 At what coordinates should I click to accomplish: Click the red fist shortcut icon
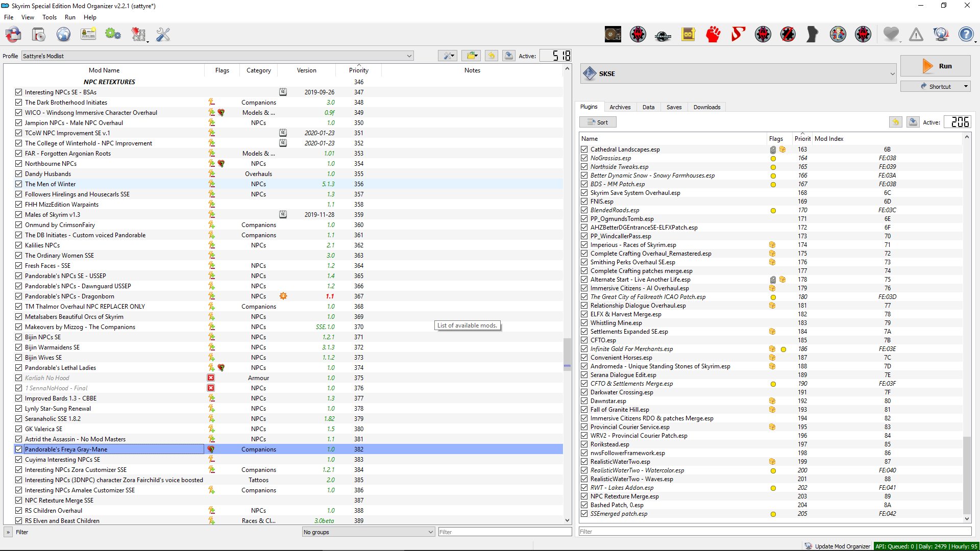click(713, 35)
